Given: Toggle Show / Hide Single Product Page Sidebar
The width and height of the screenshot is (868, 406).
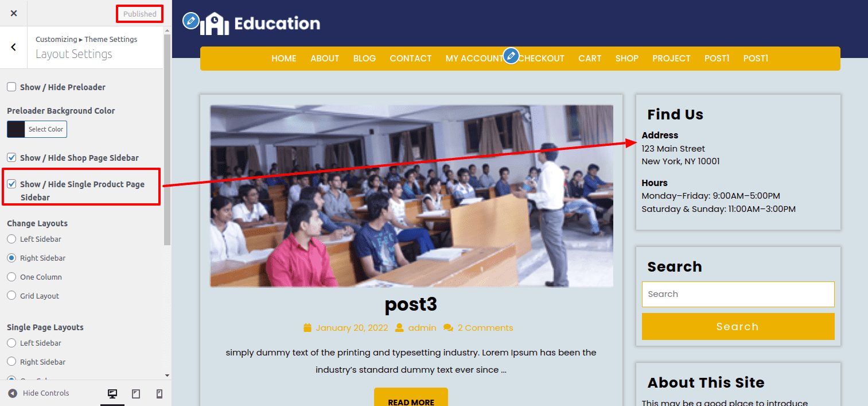Looking at the screenshot, I should 11,184.
